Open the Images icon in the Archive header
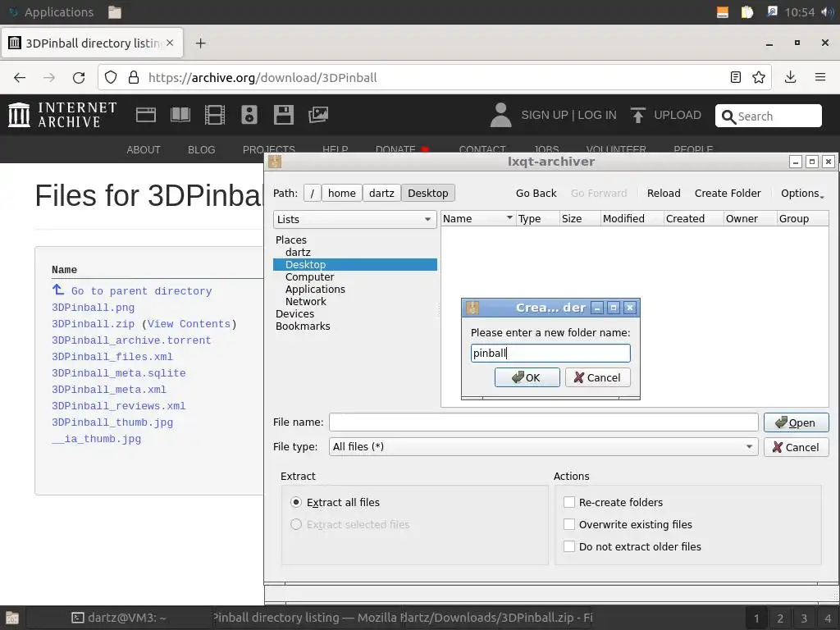 318,115
